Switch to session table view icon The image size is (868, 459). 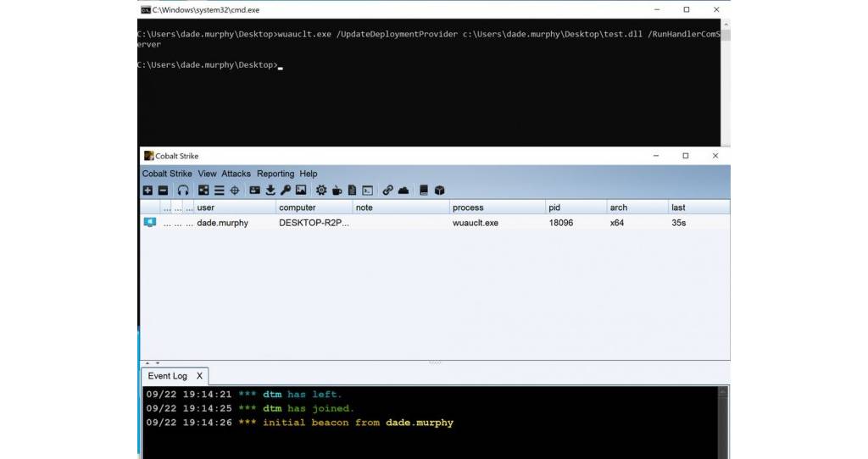pyautogui.click(x=220, y=191)
